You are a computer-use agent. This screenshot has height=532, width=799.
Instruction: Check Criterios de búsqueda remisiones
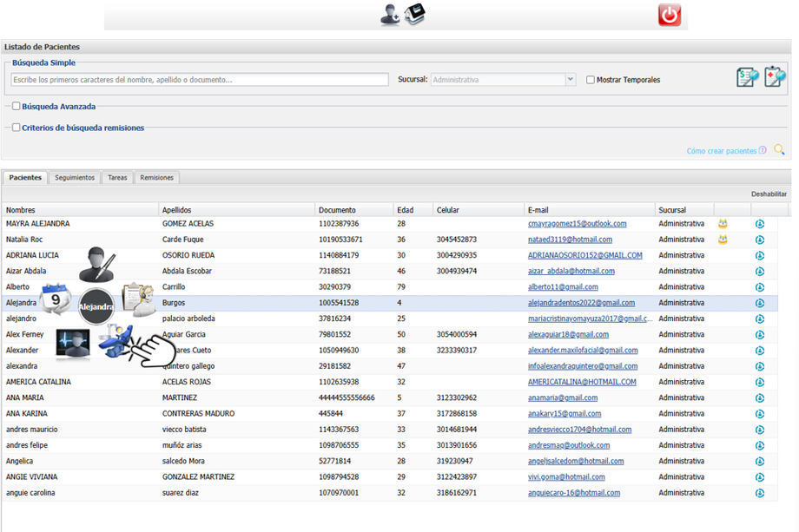(17, 128)
